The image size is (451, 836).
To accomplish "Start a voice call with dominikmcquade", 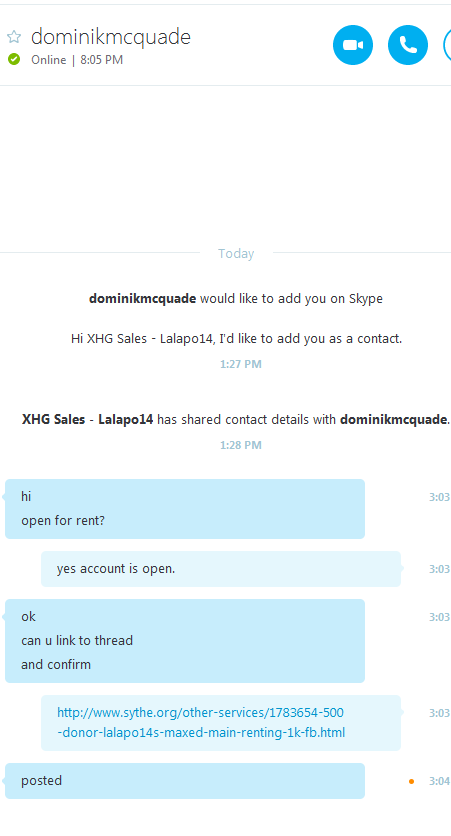I will click(408, 45).
